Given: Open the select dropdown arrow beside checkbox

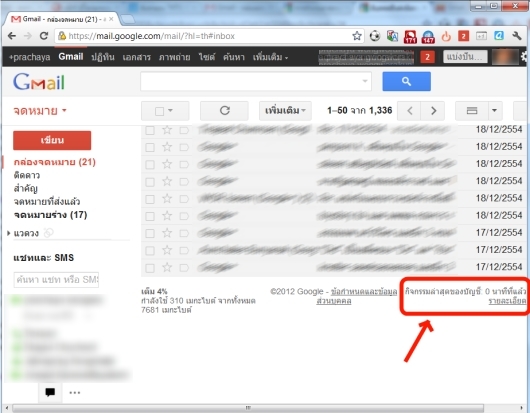Looking at the screenshot, I should point(170,110).
